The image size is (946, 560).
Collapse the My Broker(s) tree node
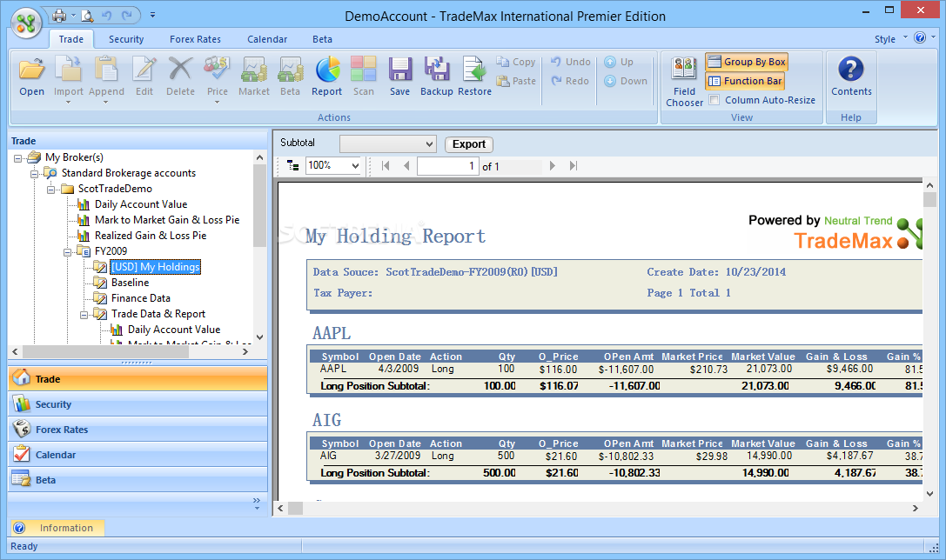(18, 158)
